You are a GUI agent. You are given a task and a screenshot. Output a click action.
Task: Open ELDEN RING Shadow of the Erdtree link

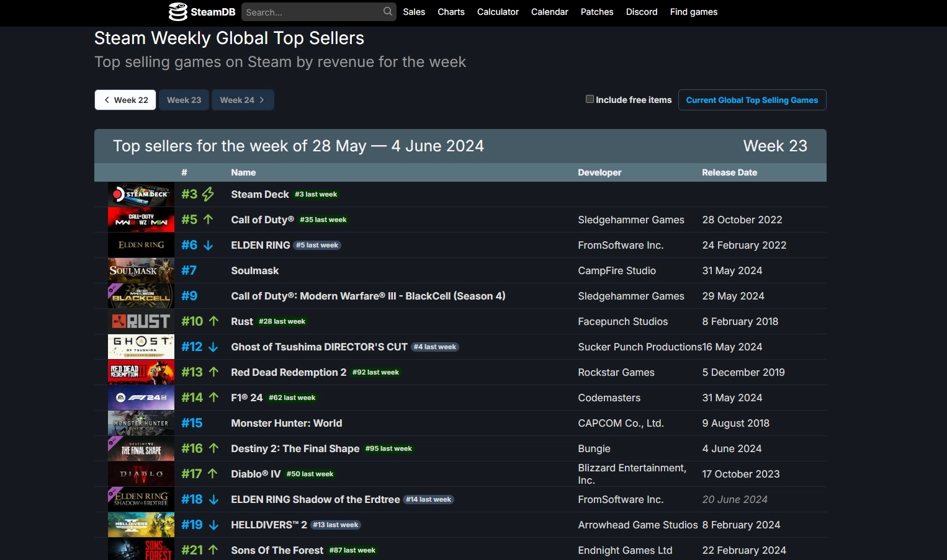pyautogui.click(x=315, y=499)
